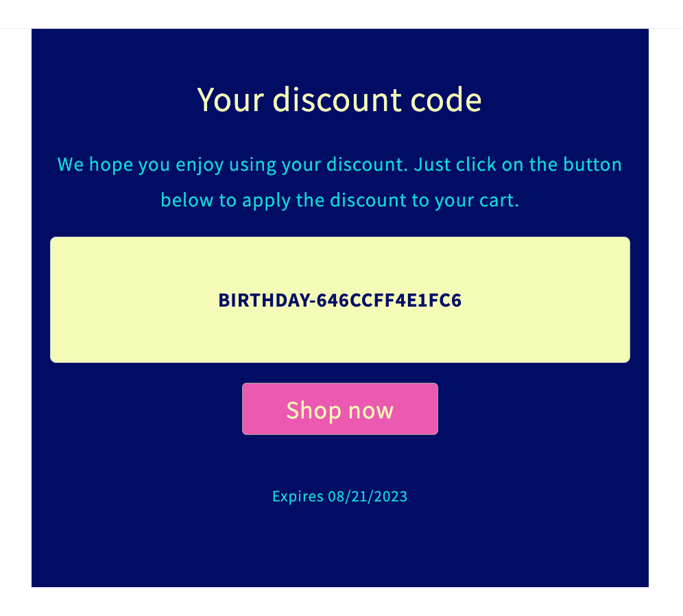683x616 pixels.
Task: Click the phrase "Just click on the button"
Action: click(518, 165)
